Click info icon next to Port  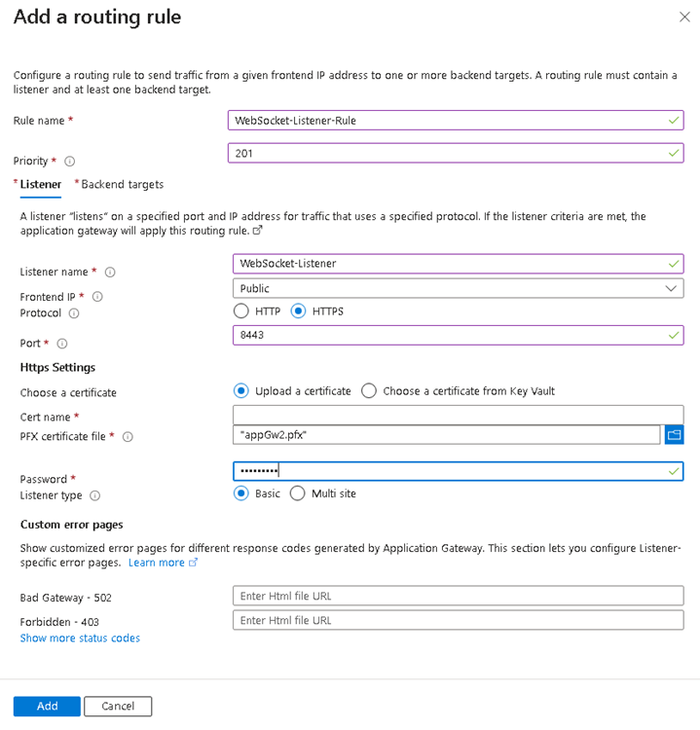tap(62, 344)
